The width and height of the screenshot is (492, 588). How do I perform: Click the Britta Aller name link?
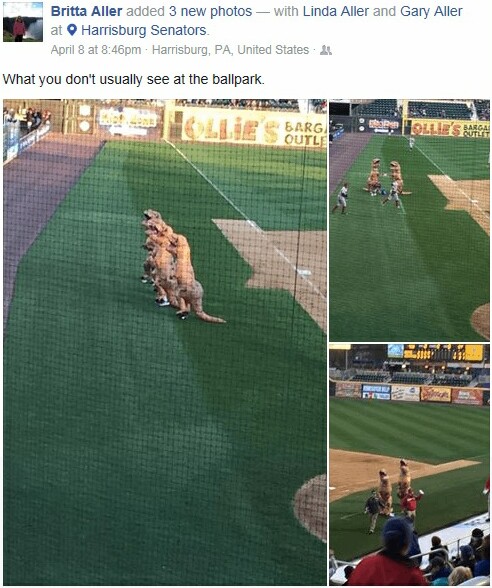86,11
